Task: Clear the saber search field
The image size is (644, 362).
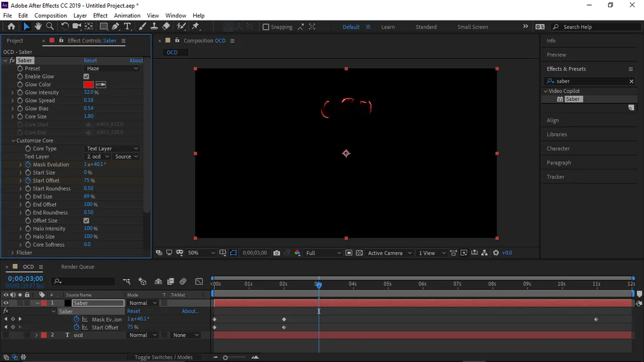Action: (x=631, y=81)
